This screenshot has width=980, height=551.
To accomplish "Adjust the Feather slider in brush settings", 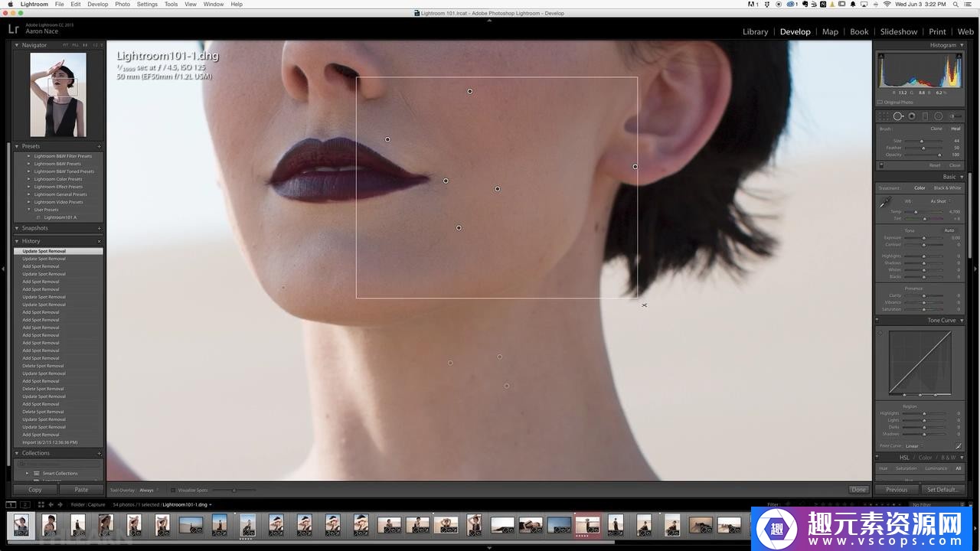I will tap(923, 148).
